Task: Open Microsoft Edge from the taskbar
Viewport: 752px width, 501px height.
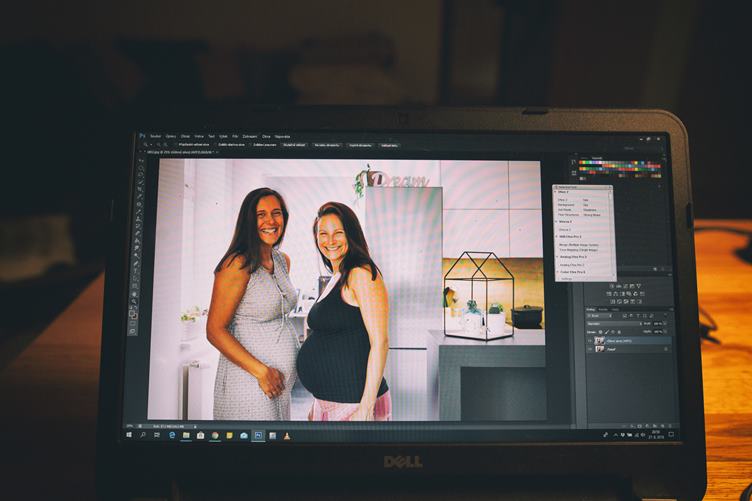Action: pyautogui.click(x=172, y=435)
